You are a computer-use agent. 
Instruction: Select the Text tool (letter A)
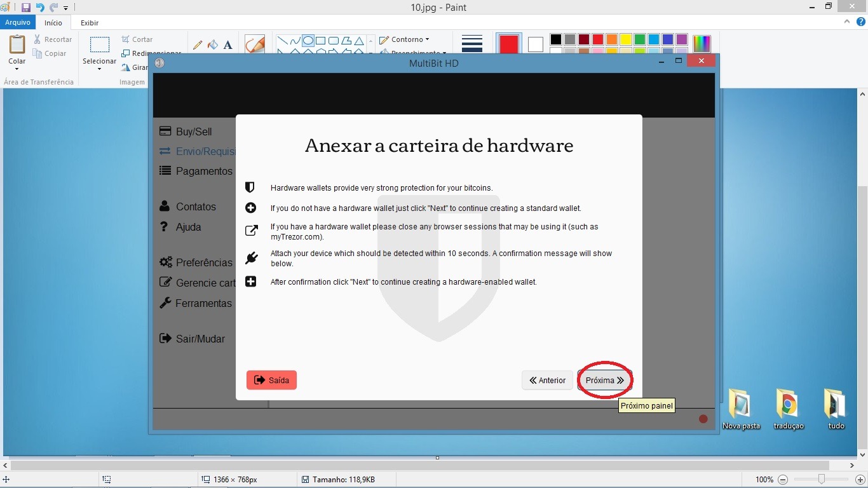pyautogui.click(x=228, y=44)
